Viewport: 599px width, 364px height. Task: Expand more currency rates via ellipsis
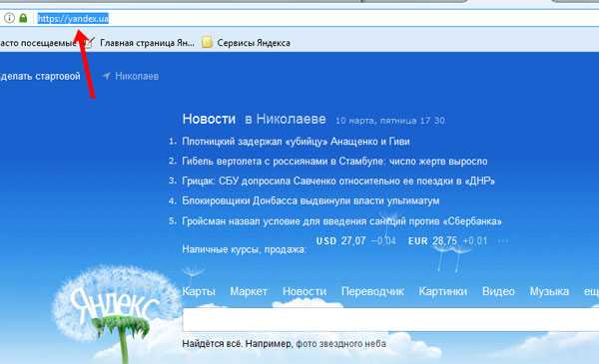[503, 241]
